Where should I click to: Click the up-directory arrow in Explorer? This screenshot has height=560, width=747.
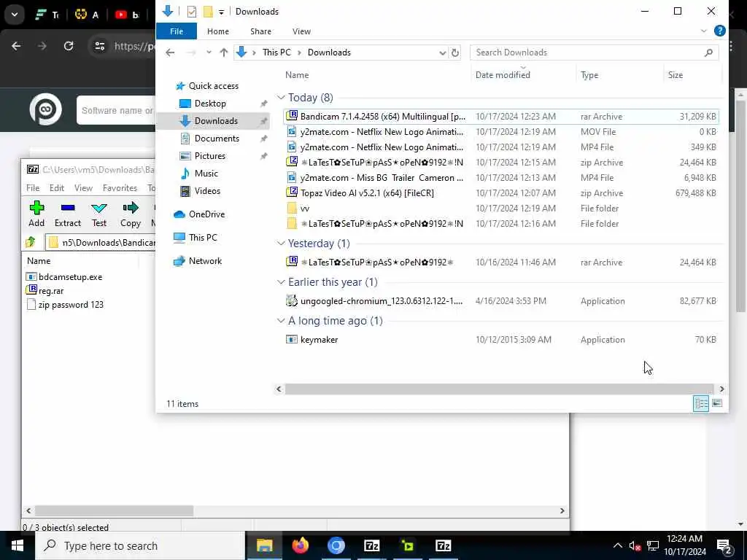click(x=223, y=52)
